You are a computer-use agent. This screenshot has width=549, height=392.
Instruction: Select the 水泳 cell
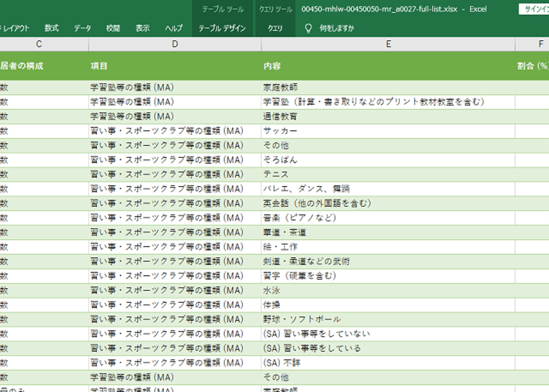pos(388,290)
